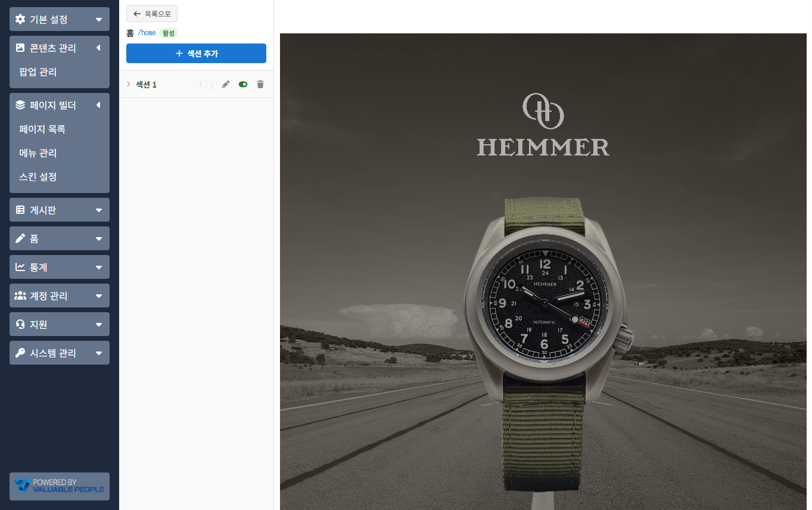812x510 pixels.
Task: Delete 섹션 1 with the trash icon
Action: [x=260, y=85]
